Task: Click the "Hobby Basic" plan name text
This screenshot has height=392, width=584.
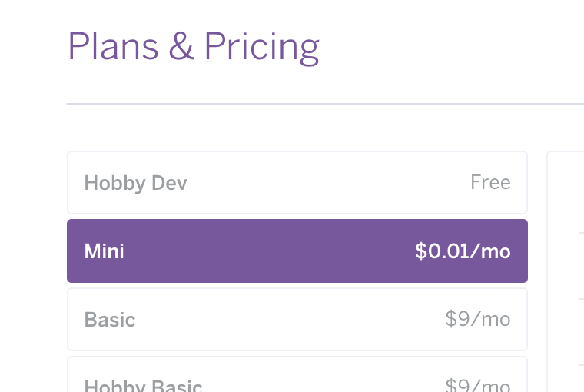Action: 143,386
